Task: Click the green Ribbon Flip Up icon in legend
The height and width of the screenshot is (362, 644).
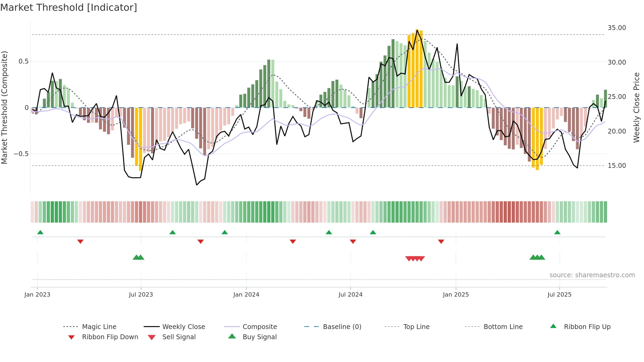Action: pos(553,326)
